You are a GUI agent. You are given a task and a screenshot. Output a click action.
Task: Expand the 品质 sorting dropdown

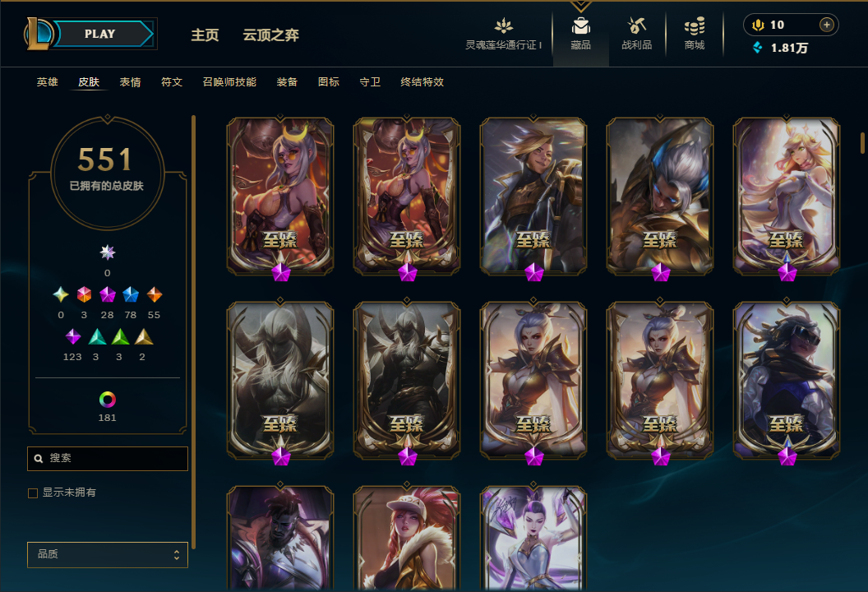108,554
